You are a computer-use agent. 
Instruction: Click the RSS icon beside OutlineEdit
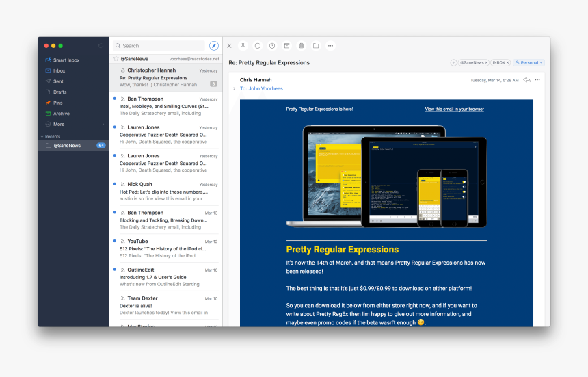122,270
